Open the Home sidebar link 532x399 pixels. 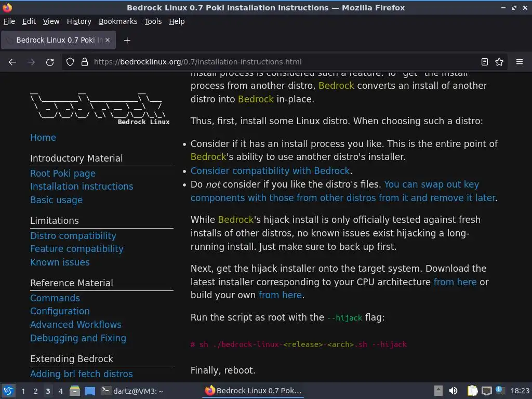[x=43, y=138]
